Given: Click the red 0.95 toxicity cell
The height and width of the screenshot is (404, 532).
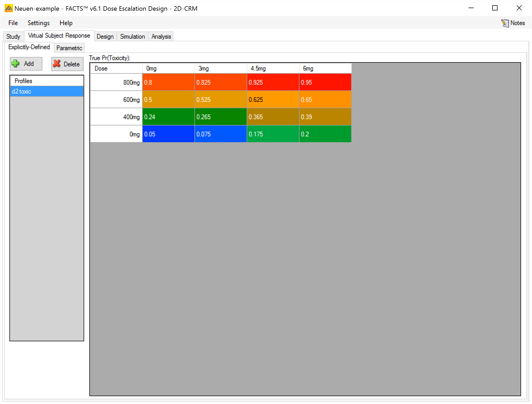Looking at the screenshot, I should click(325, 82).
